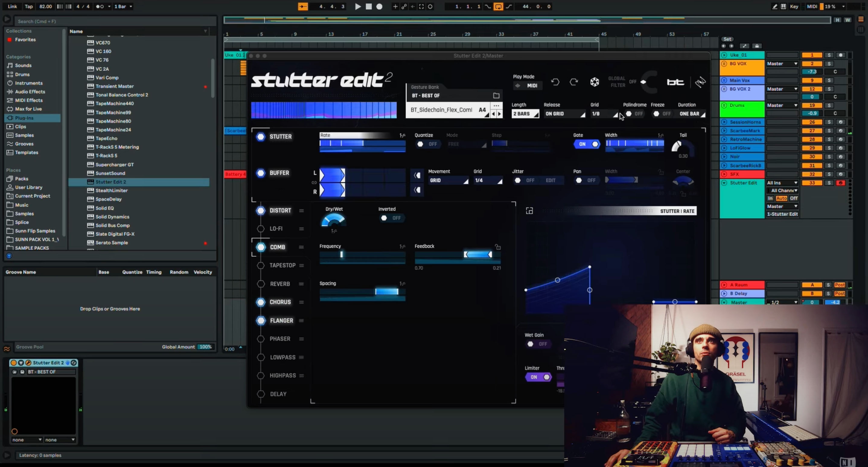This screenshot has height=467, width=868.
Task: Click the Stop button in transport
Action: (369, 6)
